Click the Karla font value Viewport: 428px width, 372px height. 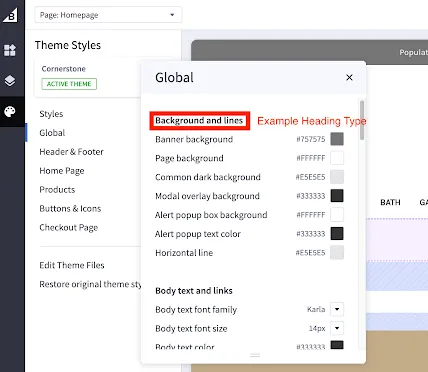(x=316, y=309)
